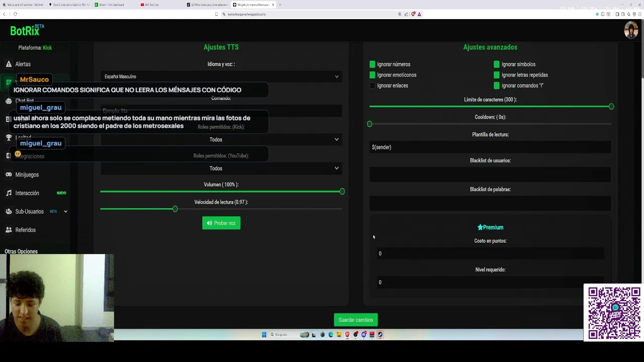The height and width of the screenshot is (362, 644).
Task: Adjust the Velocidad de lectura slider handle
Action: (175, 209)
